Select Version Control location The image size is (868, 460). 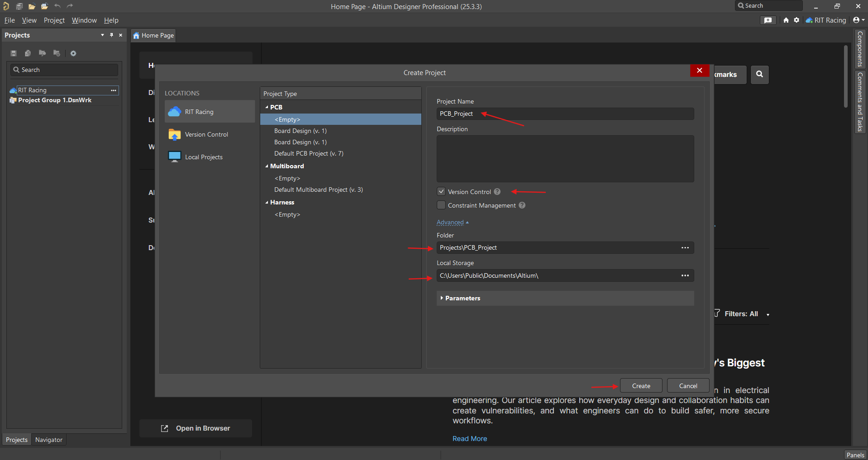pyautogui.click(x=210, y=134)
